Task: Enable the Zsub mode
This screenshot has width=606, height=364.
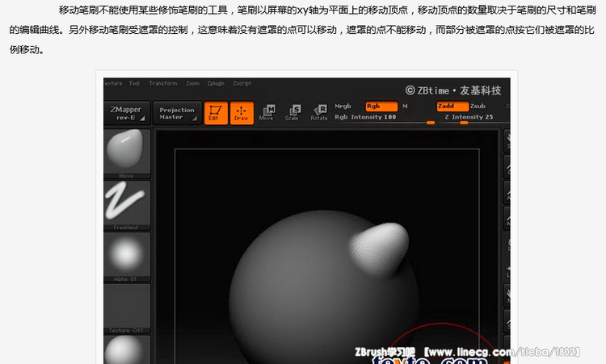Action: pos(478,107)
